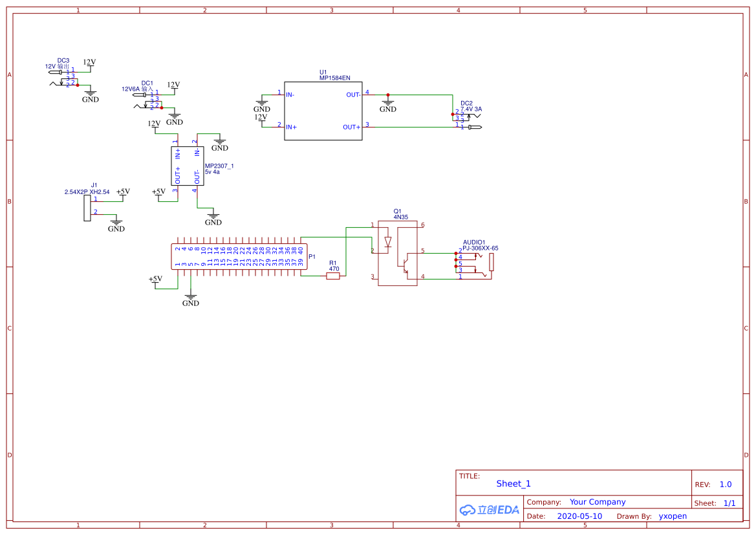This screenshot has height=535, width=756.
Task: Select the 'R1' designator label
Action: 332,263
